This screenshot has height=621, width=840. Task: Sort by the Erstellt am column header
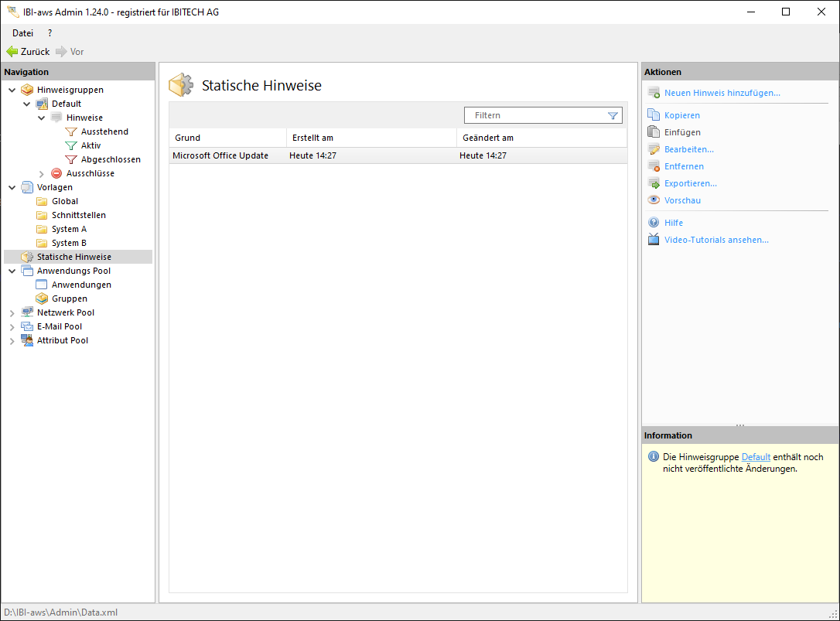pos(312,138)
